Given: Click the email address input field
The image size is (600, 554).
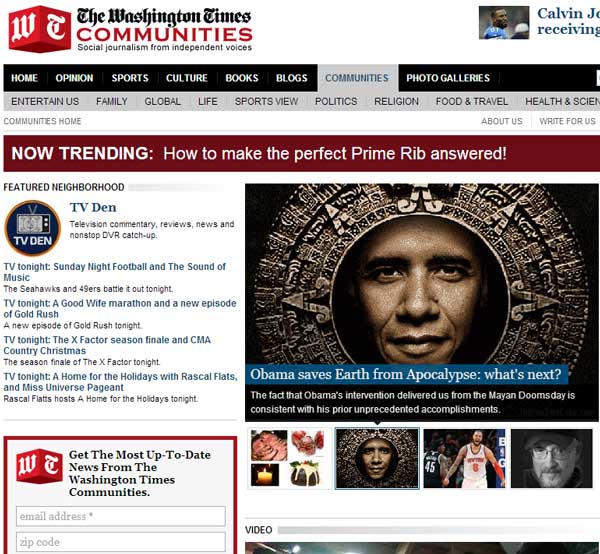Looking at the screenshot, I should coord(120,516).
